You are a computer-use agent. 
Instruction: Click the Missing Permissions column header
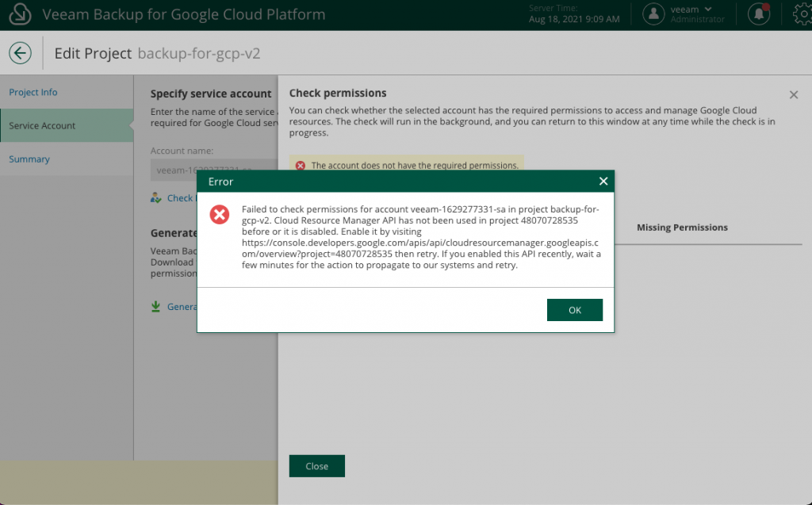(x=682, y=228)
